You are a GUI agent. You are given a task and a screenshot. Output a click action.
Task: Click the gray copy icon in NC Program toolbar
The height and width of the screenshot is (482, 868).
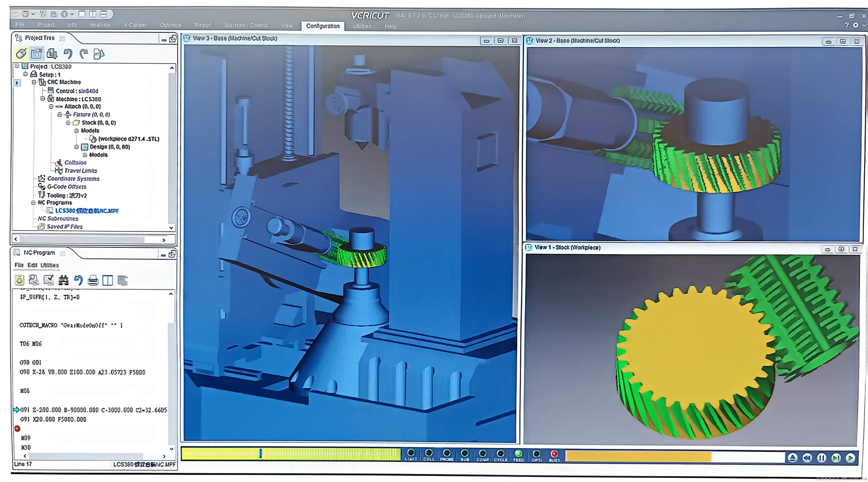click(x=123, y=280)
